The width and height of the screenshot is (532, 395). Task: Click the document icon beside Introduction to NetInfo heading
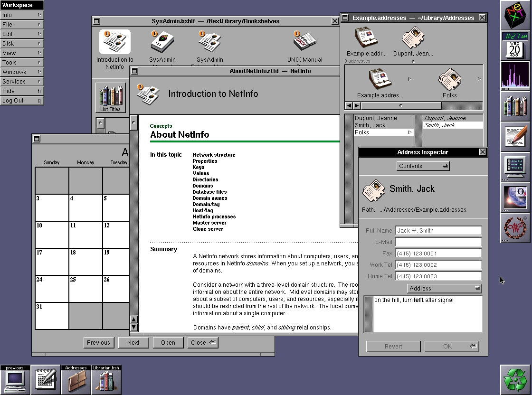pyautogui.click(x=148, y=94)
